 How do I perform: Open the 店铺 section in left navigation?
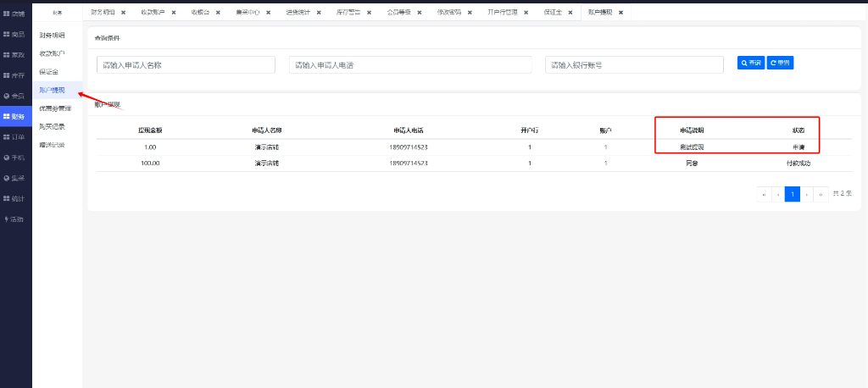pos(15,14)
